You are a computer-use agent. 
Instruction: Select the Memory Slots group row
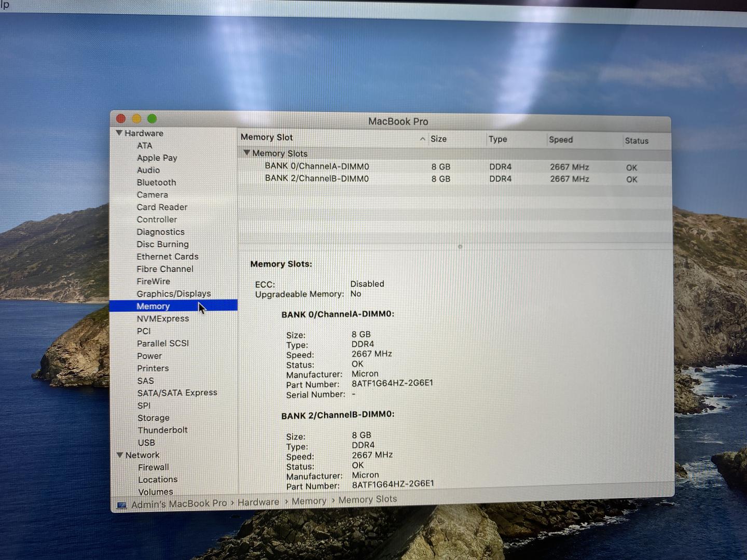pos(454,154)
